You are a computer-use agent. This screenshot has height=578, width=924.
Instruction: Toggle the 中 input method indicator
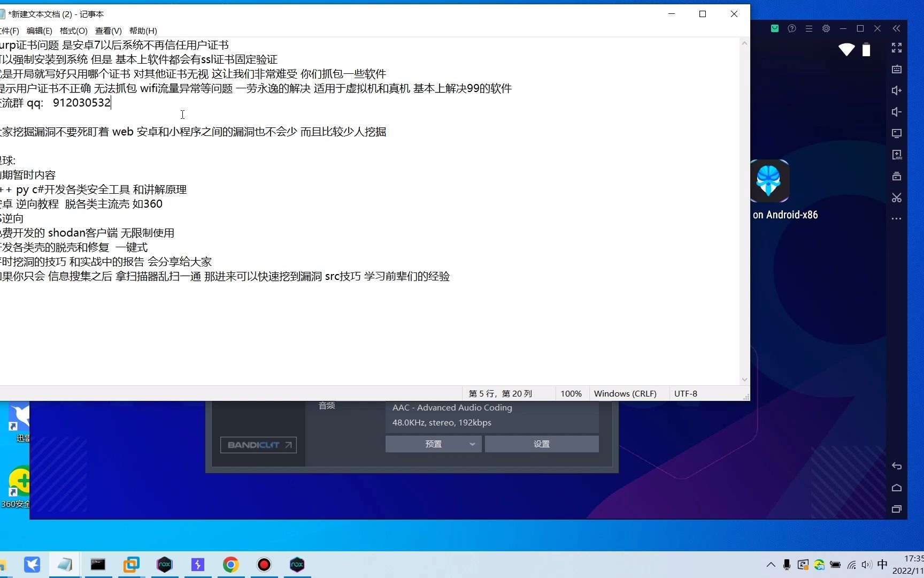pos(882,565)
